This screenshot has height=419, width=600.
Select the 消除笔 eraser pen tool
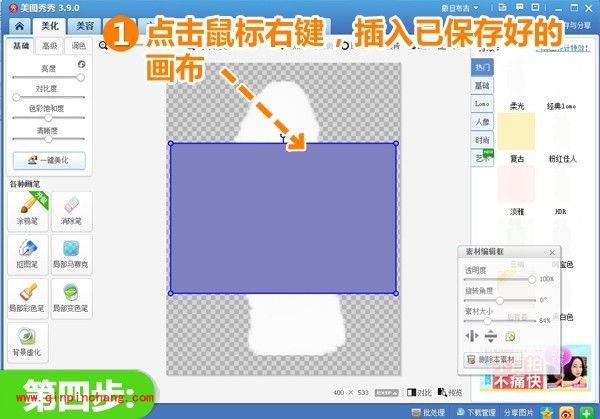[x=71, y=210]
